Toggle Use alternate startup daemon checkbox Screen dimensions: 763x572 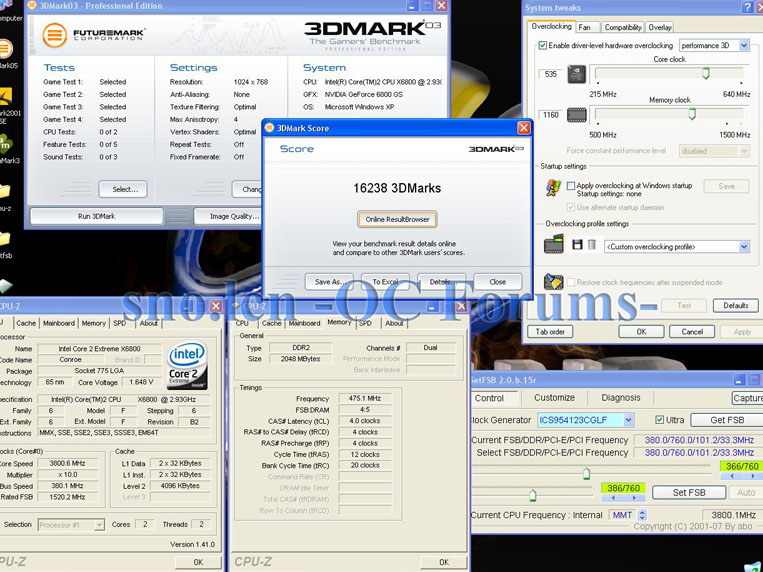point(571,207)
